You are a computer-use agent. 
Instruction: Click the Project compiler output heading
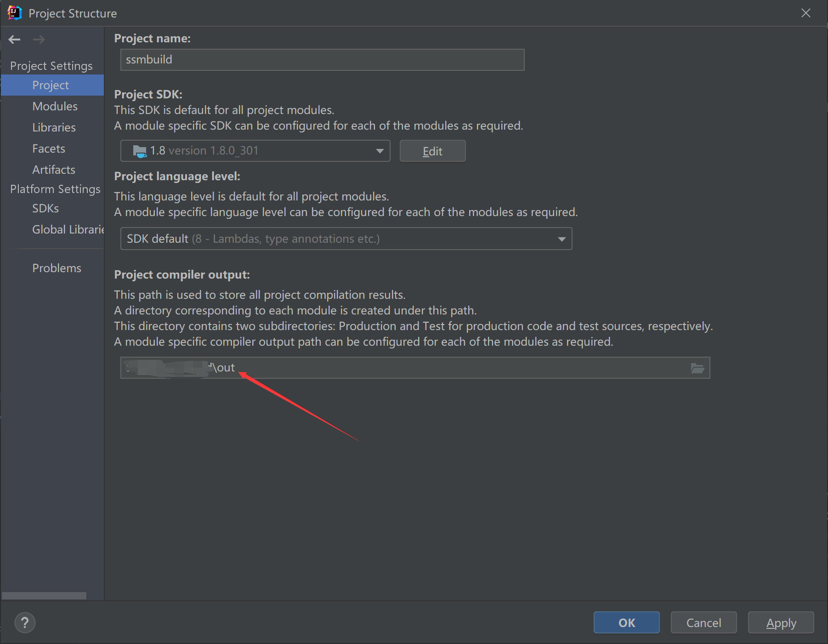click(x=182, y=274)
